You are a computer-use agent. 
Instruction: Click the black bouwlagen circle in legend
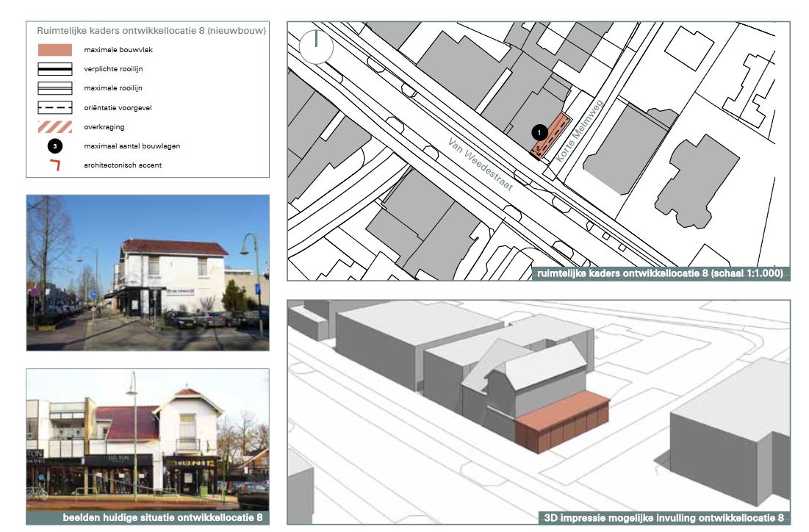click(x=54, y=146)
